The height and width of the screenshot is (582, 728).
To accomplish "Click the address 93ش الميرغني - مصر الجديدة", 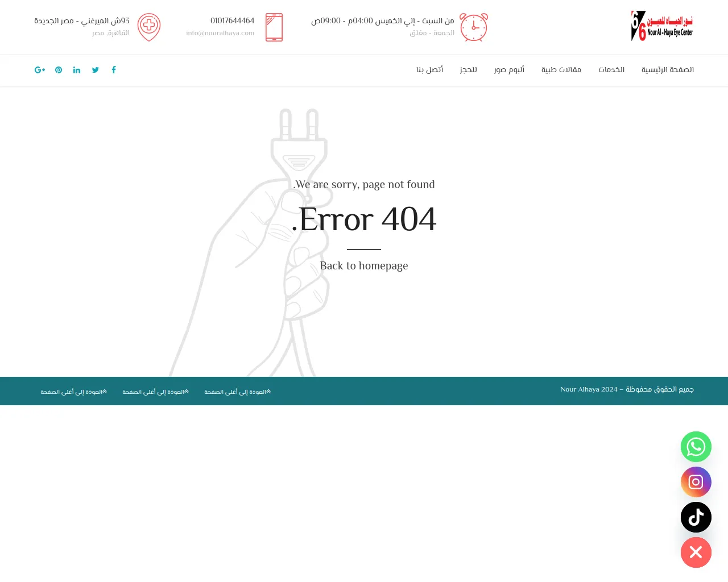I will point(82,20).
